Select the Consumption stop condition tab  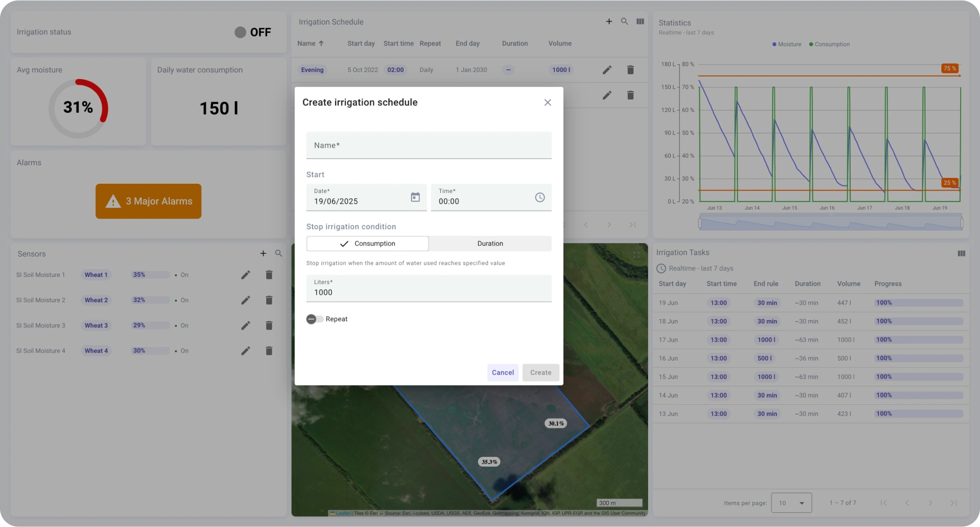(x=368, y=244)
